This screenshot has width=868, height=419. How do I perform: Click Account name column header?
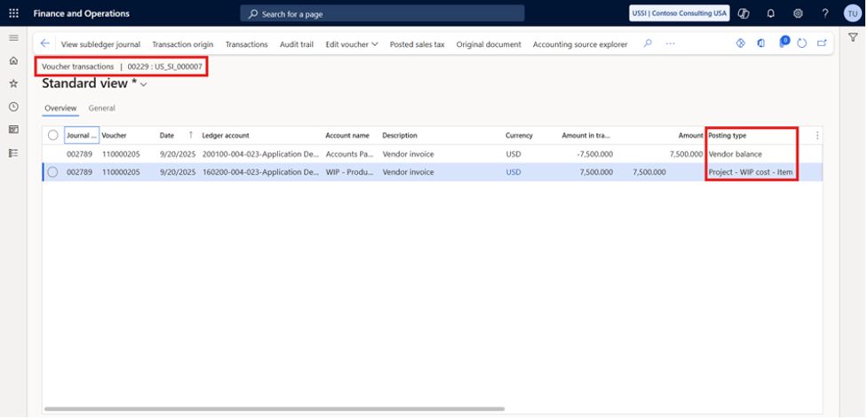(x=347, y=136)
